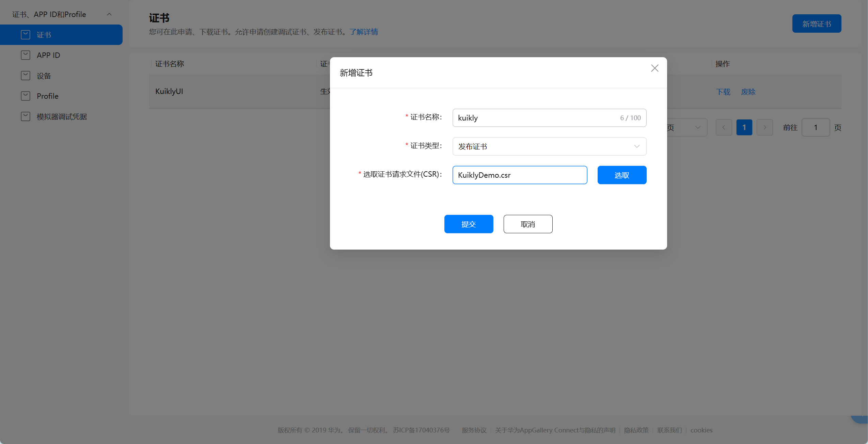The height and width of the screenshot is (444, 868).
Task: Select the Profile sidebar icon
Action: pos(26,96)
